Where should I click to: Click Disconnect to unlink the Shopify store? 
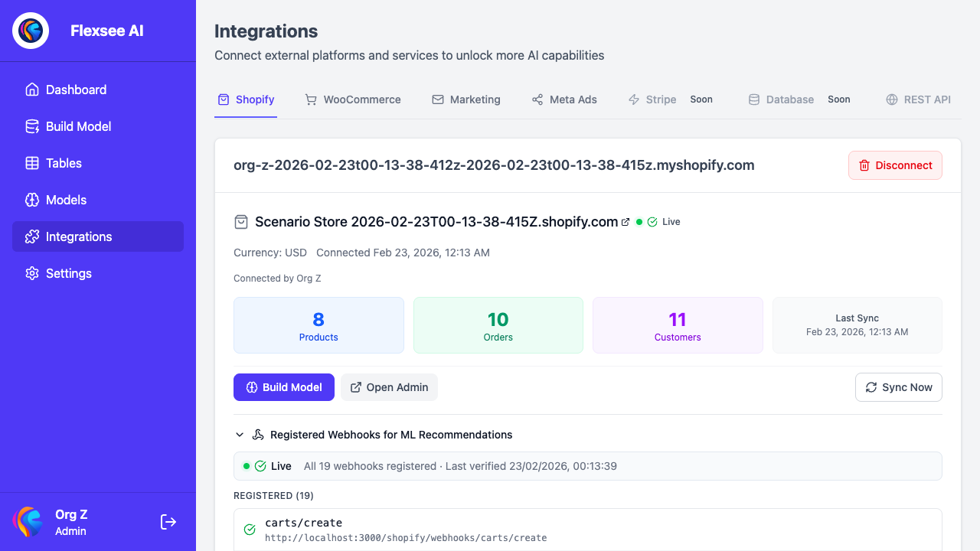coord(895,165)
